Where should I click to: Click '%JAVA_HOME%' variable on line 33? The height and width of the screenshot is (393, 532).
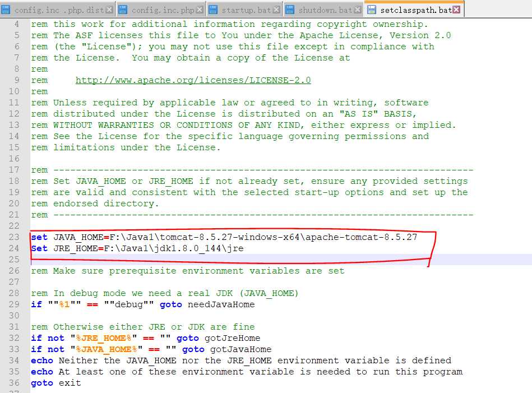pyautogui.click(x=107, y=349)
